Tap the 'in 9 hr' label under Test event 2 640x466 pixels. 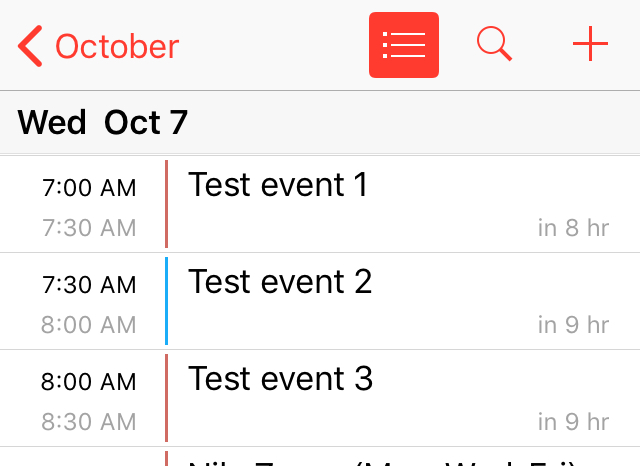(573, 325)
